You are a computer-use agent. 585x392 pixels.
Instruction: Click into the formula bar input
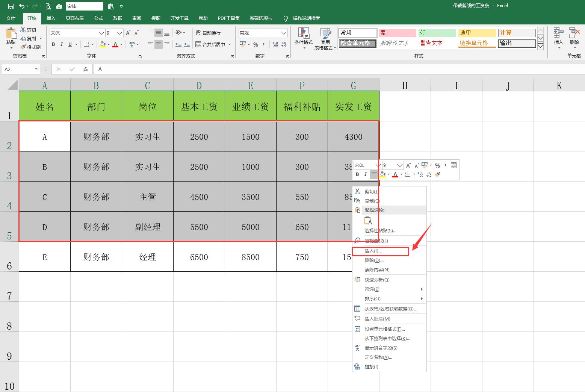[x=339, y=69]
